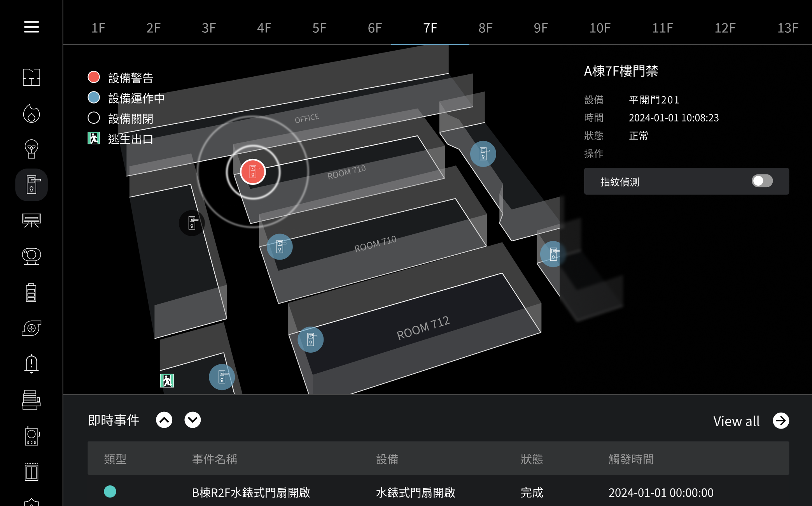
Task: Open the air conditioner sidebar icon
Action: (x=31, y=220)
